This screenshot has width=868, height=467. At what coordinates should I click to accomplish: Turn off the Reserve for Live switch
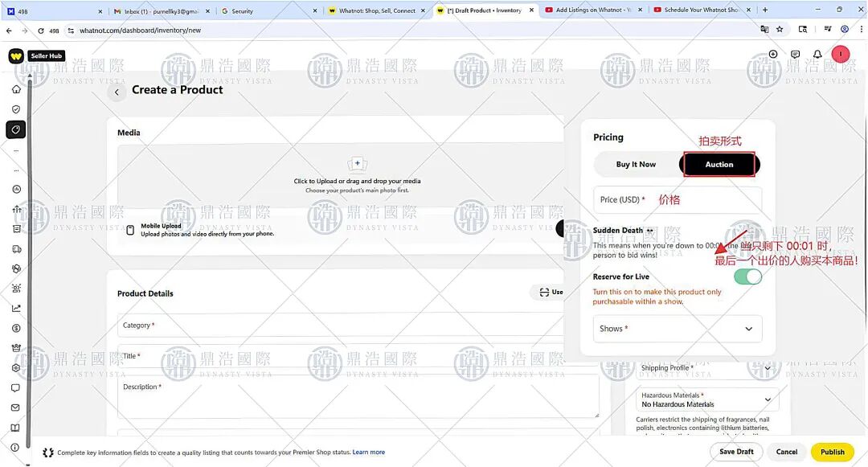coord(748,277)
